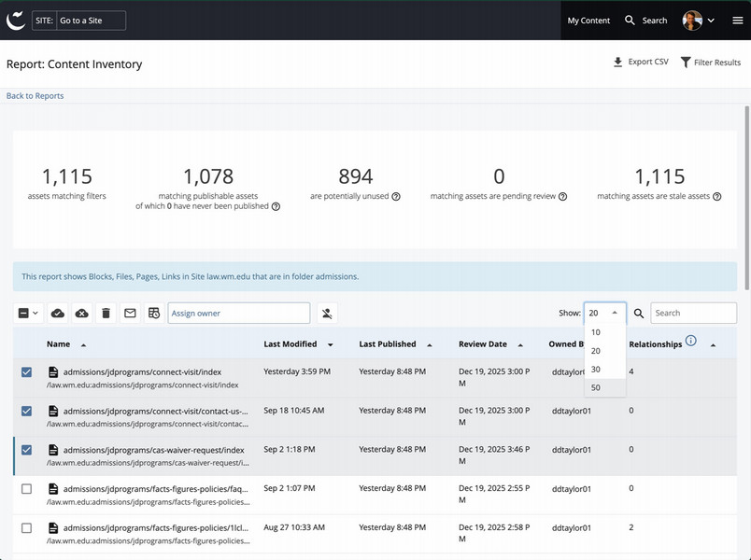The image size is (751, 560).
Task: Sort by Relationships column arrow
Action: pyautogui.click(x=713, y=345)
